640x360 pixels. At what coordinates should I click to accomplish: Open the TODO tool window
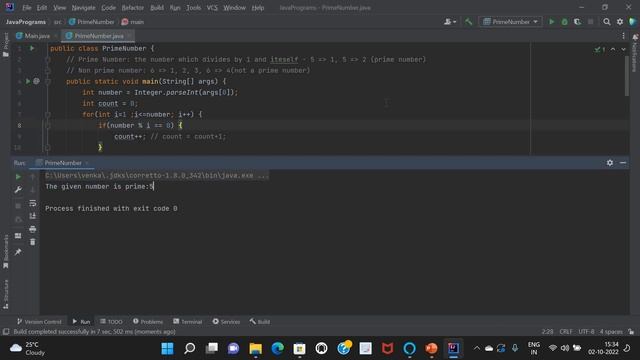111,322
